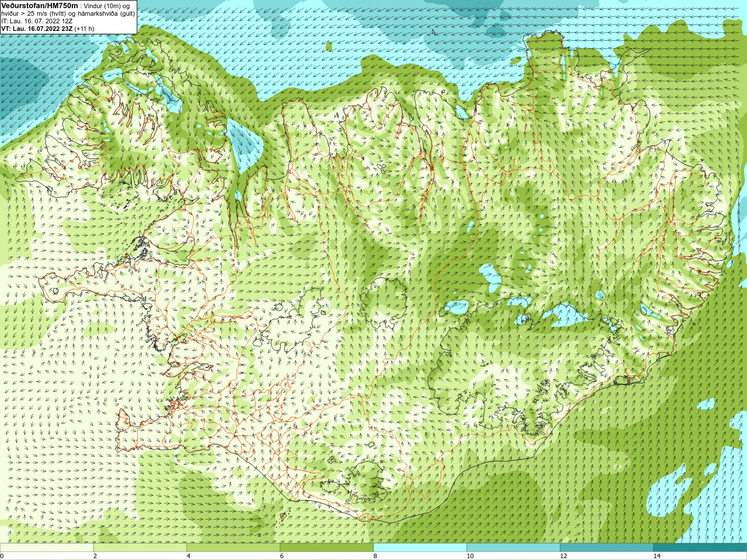The image size is (747, 560).
Task: Click the light cyan 8–10 legend swatch
Action: coord(420,548)
